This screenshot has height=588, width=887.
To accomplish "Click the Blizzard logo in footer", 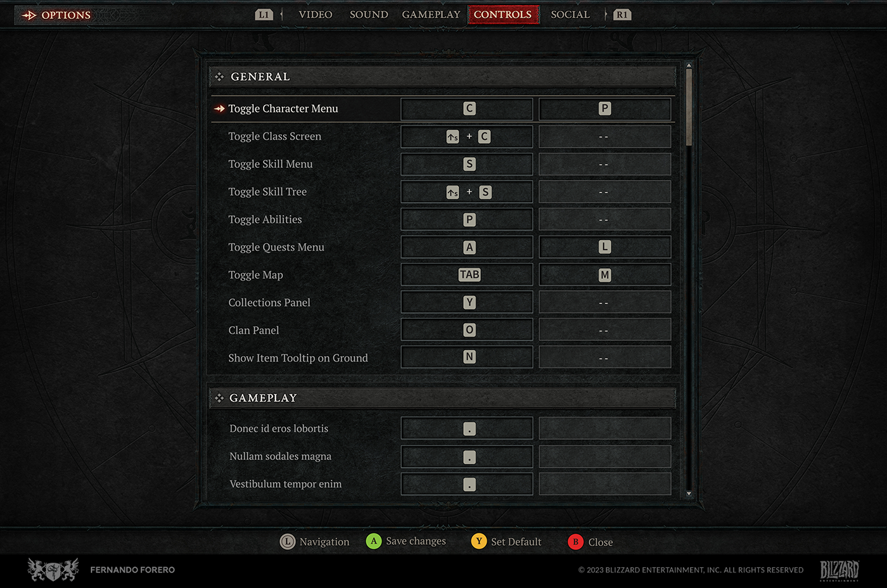I will (x=839, y=570).
